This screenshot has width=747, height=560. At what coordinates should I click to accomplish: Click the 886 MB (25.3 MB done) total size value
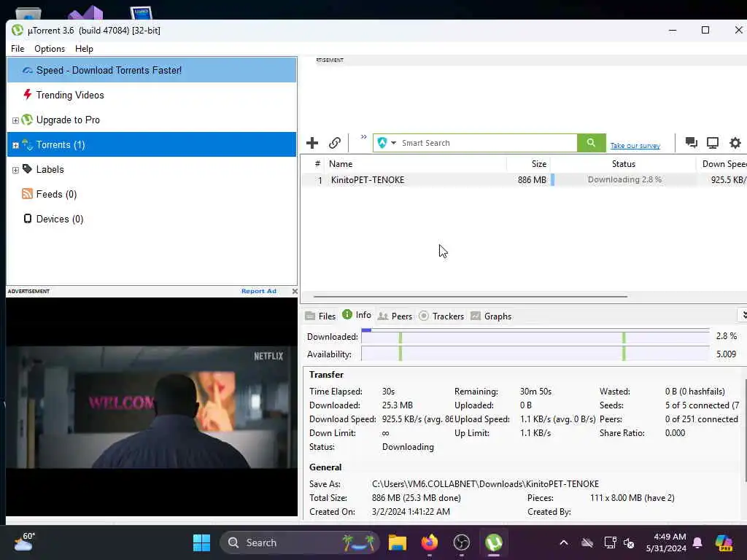416,497
